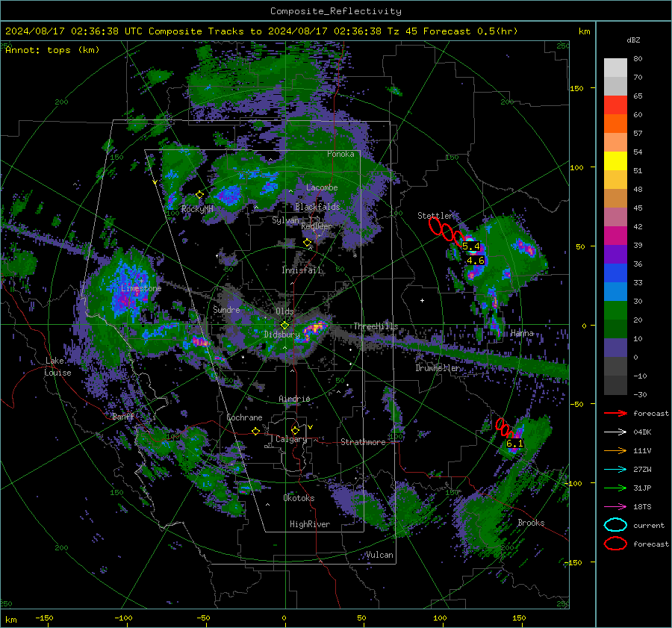Click the yellow radar-site diamond at Didsbury

coord(284,326)
